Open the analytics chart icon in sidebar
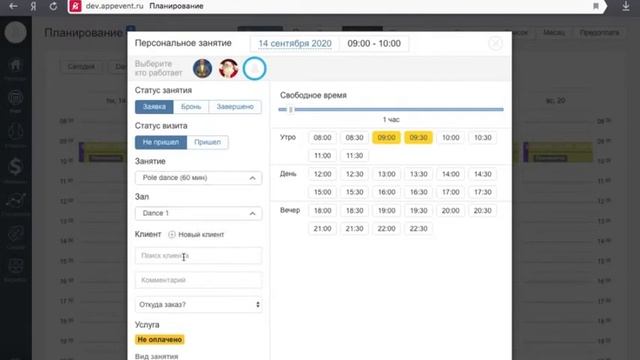 (x=16, y=200)
